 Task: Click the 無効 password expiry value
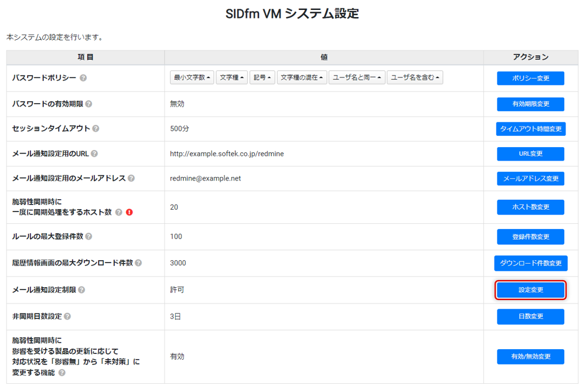pyautogui.click(x=177, y=104)
